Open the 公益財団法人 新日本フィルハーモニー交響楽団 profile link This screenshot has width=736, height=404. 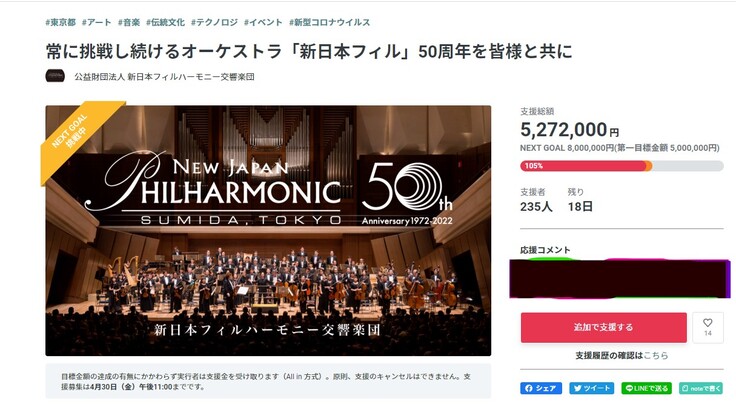[x=164, y=76]
